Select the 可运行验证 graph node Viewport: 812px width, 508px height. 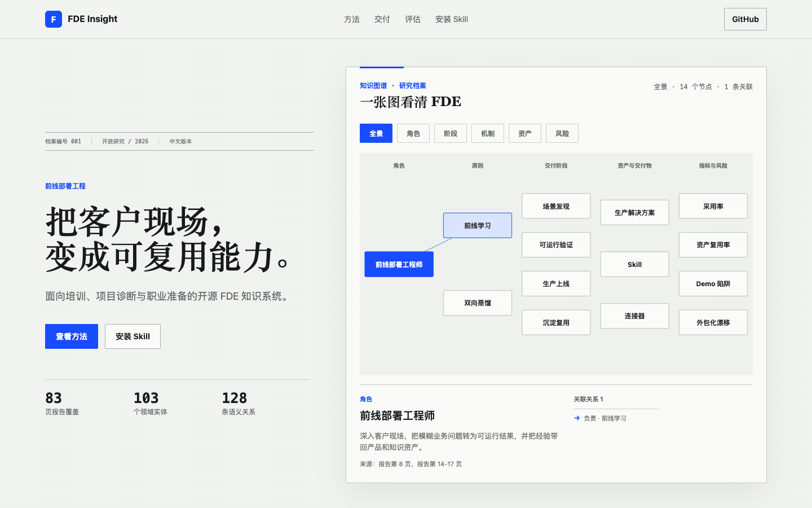click(556, 245)
